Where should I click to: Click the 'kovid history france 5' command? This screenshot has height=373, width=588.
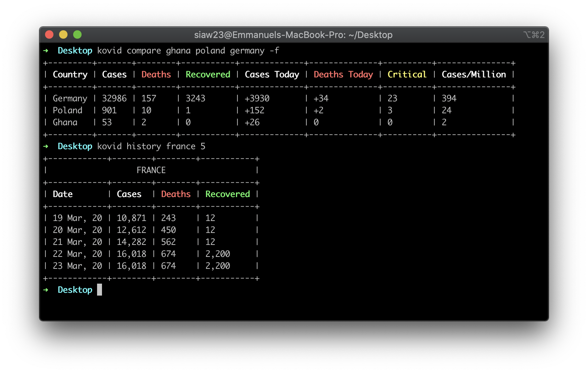click(x=151, y=146)
